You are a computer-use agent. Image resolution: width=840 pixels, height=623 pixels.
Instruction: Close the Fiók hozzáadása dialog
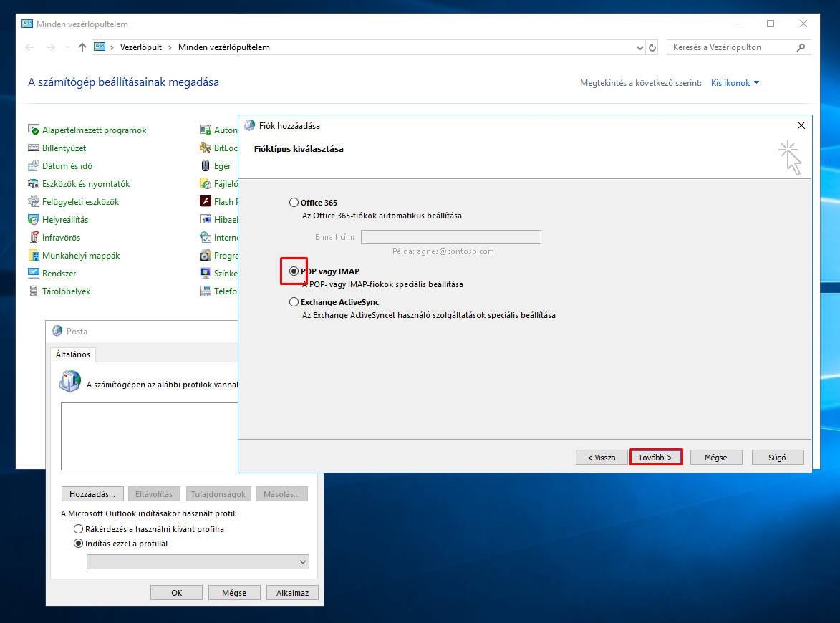click(x=801, y=125)
